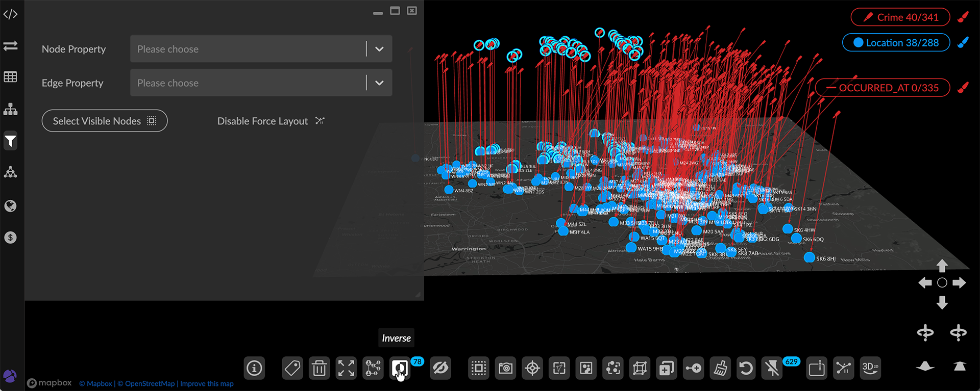This screenshot has width=980, height=391.
Task: Toggle the crossed-out eye hide icon
Action: 440,368
